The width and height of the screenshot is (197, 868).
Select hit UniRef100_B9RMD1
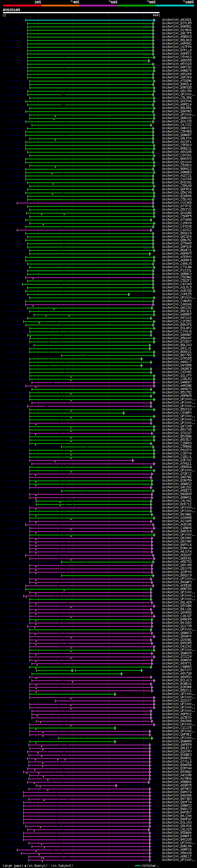(x=176, y=27)
